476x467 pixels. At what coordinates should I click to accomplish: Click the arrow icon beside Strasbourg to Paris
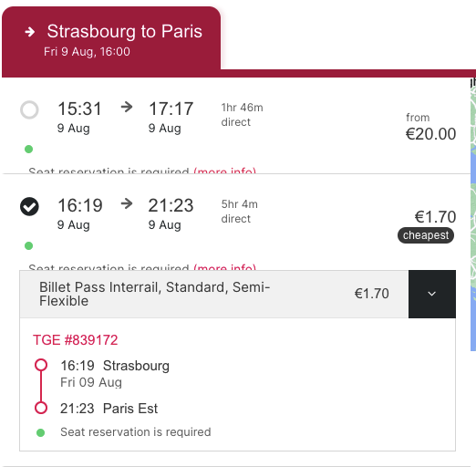[x=30, y=32]
